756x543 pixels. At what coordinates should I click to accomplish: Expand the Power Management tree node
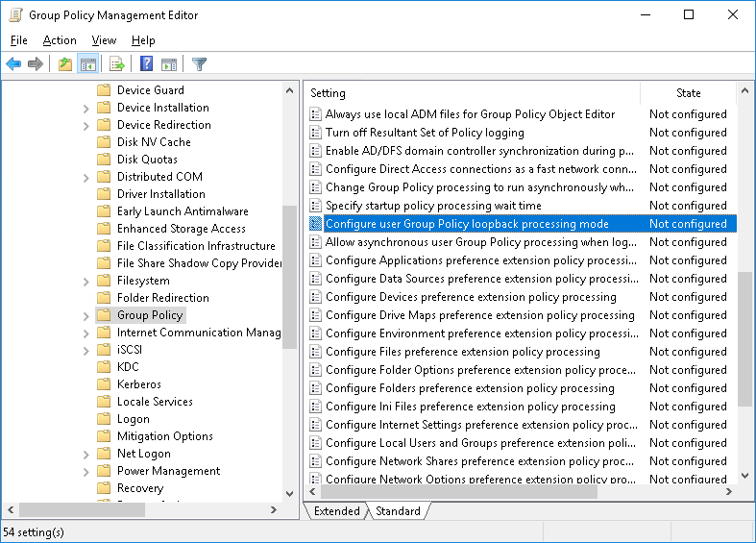(86, 471)
